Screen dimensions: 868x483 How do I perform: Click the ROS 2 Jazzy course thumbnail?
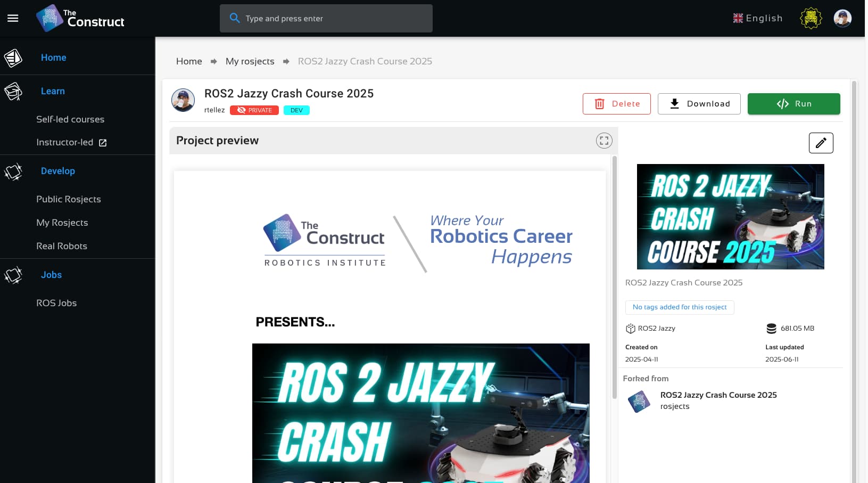731,217
